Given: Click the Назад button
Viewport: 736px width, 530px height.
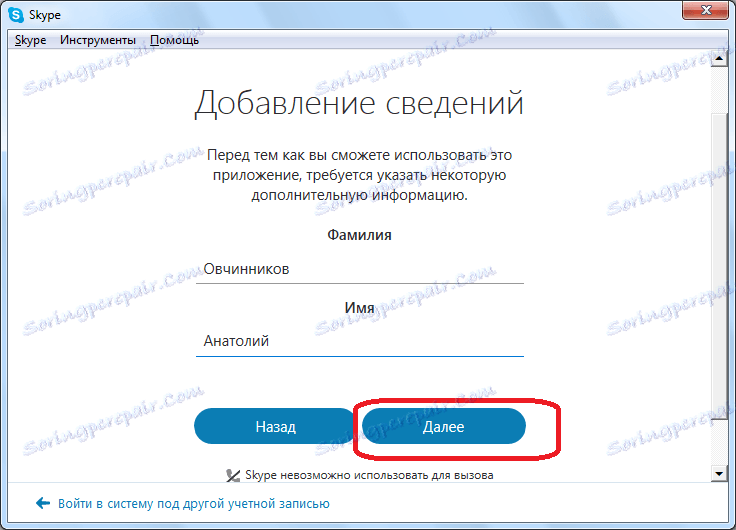Looking at the screenshot, I should (275, 426).
